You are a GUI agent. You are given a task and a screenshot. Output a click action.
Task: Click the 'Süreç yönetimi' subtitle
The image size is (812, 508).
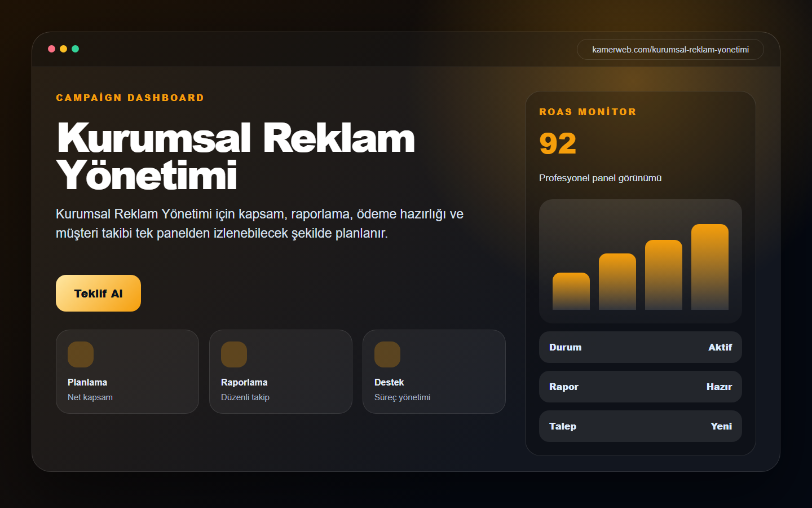(x=402, y=397)
